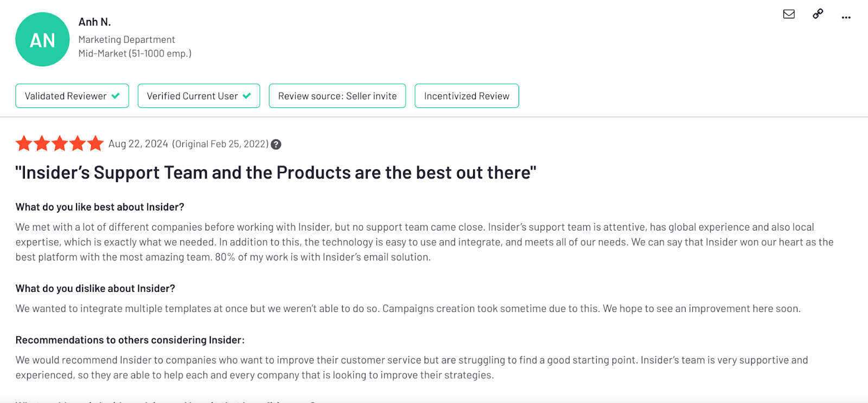Click the AN avatar circle

coord(42,40)
